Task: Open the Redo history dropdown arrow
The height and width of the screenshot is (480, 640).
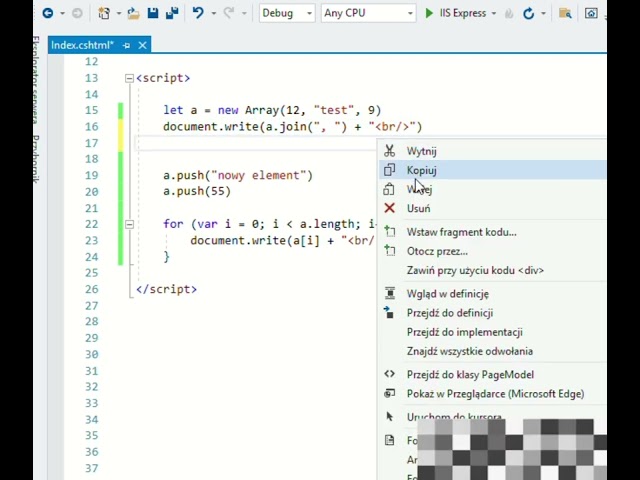Action: pos(244,13)
